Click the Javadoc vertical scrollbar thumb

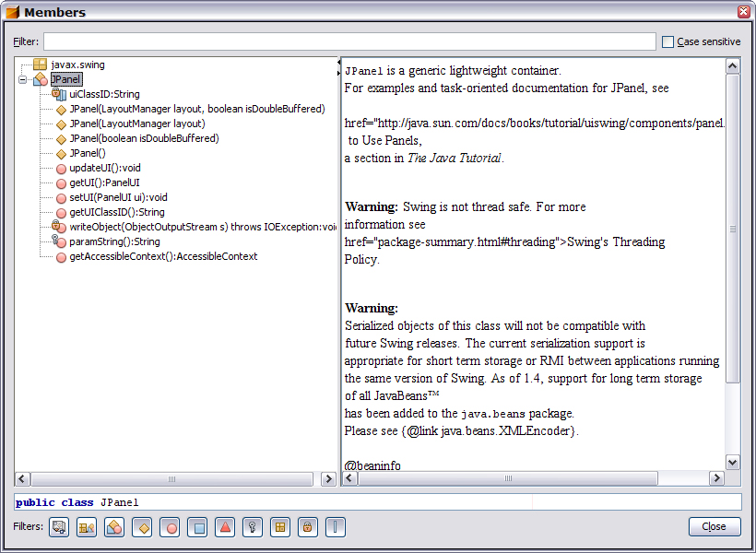[733, 229]
